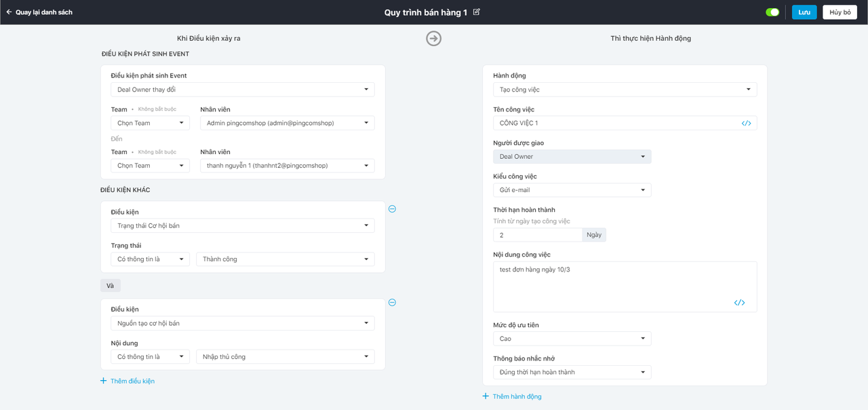868x410 pixels.
Task: Click the 'Và' condition operator button
Action: click(110, 286)
